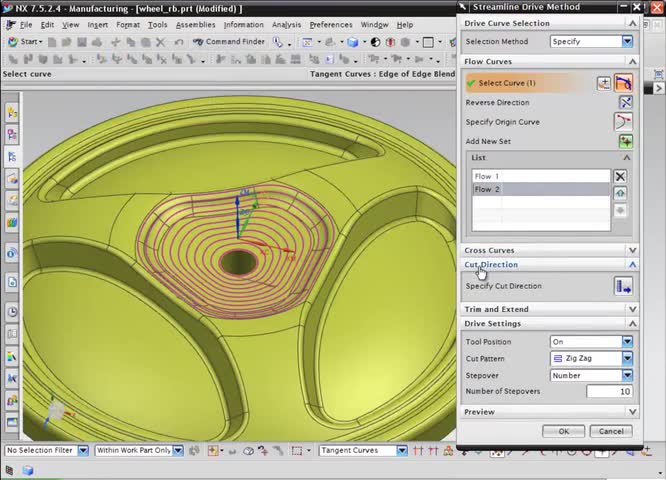Open the Preferences menu
Screen dimensions: 666x480
(x=330, y=25)
